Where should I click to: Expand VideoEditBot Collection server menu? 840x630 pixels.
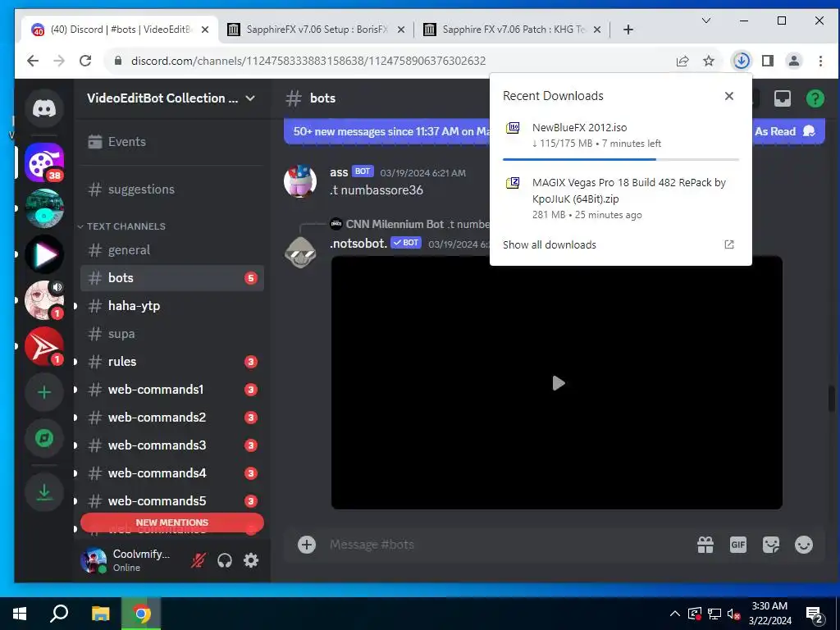[171, 98]
